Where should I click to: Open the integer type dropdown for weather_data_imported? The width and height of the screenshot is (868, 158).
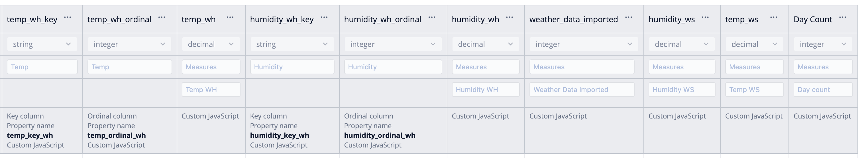coord(584,44)
